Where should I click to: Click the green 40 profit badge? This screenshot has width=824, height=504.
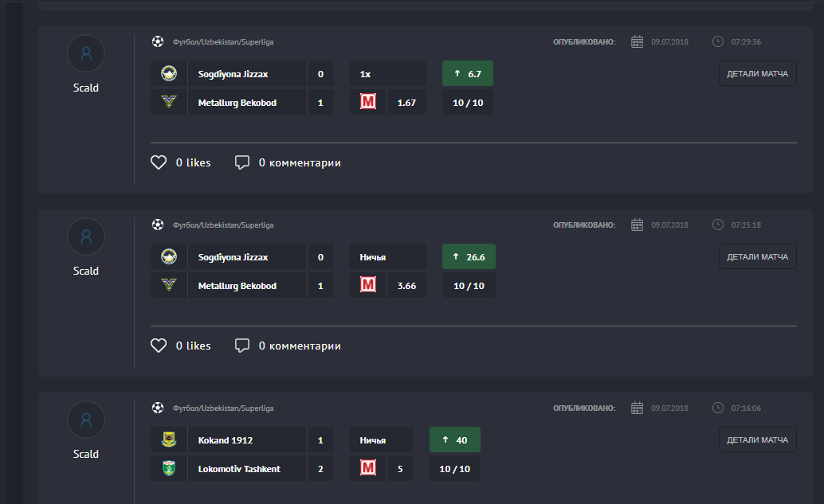click(454, 440)
